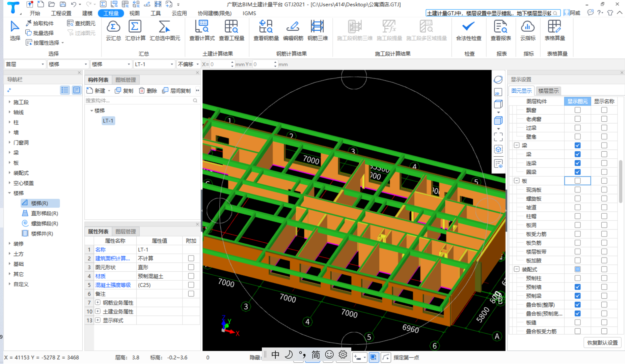Screen dimensions: 625x364
Task: Click the 材质 property name link
Action: tap(100, 276)
